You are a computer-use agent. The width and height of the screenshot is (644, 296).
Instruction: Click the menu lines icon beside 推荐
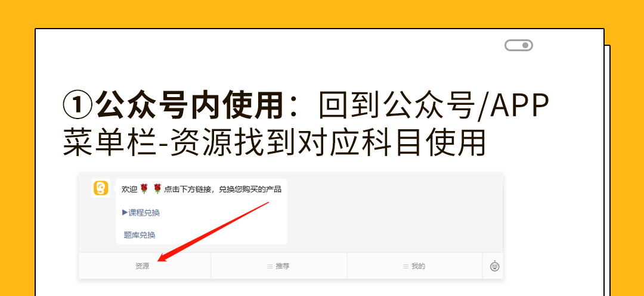270,267
